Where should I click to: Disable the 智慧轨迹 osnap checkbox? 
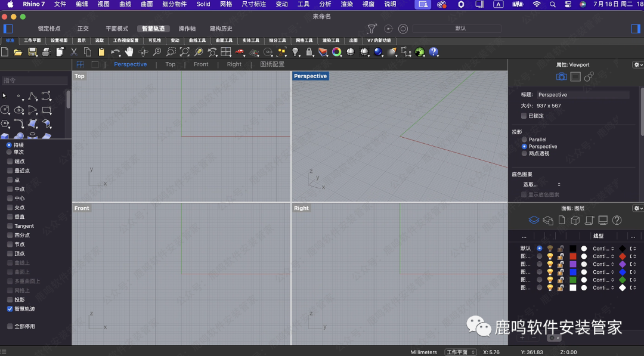(x=10, y=309)
